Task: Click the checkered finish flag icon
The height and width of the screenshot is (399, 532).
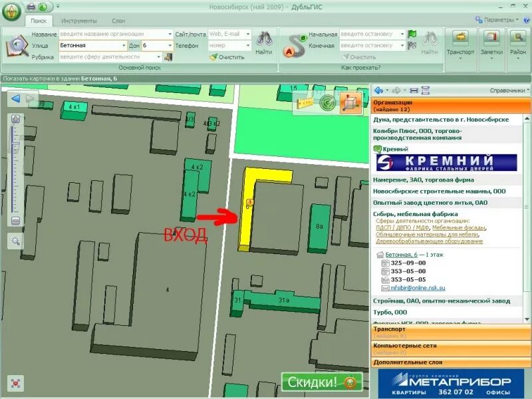Action: pos(412,45)
